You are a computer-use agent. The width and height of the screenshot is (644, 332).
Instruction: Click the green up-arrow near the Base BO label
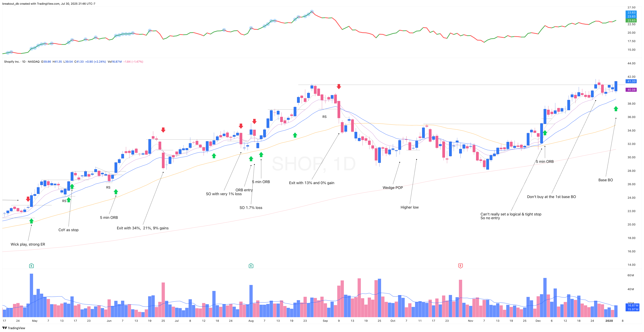(616, 108)
